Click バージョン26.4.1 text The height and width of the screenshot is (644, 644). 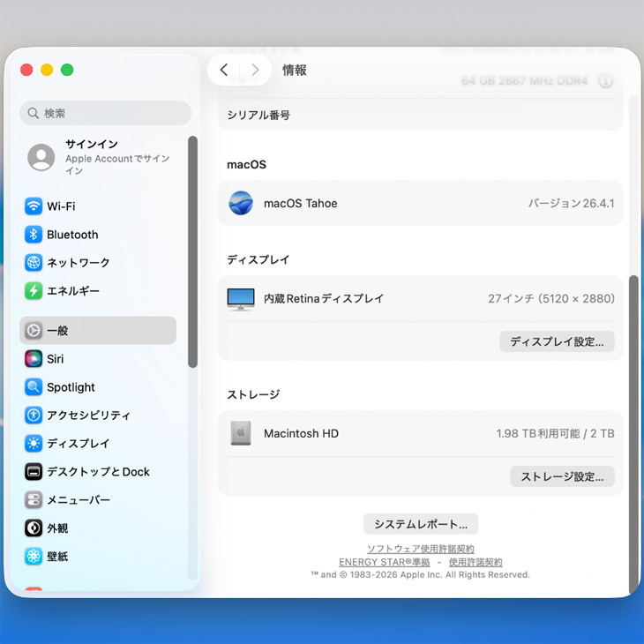(572, 203)
